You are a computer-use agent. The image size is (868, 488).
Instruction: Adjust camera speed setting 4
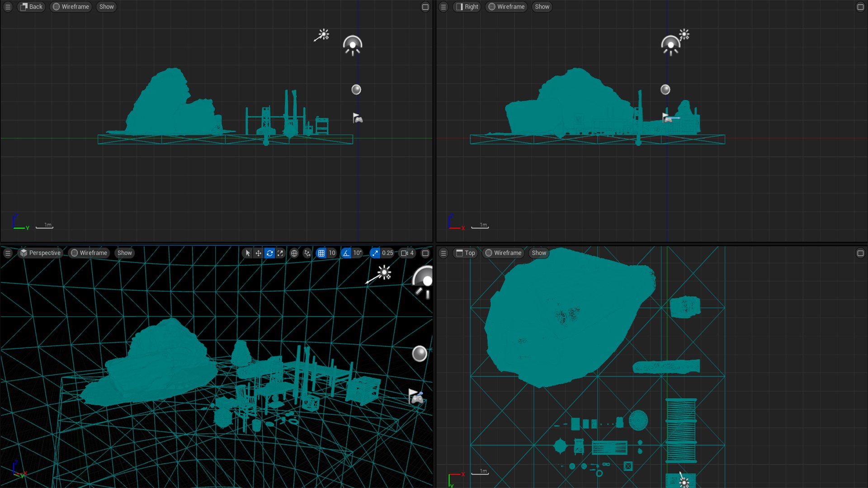pyautogui.click(x=407, y=253)
